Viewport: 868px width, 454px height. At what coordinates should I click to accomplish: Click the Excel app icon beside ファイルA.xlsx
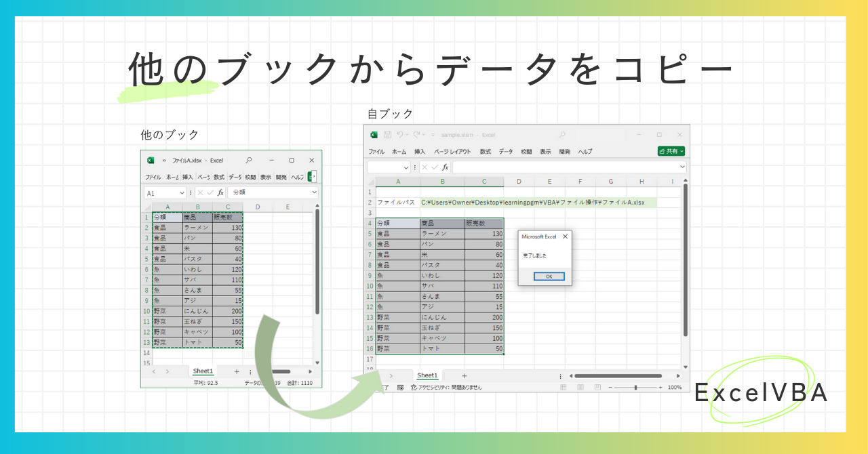click(151, 161)
